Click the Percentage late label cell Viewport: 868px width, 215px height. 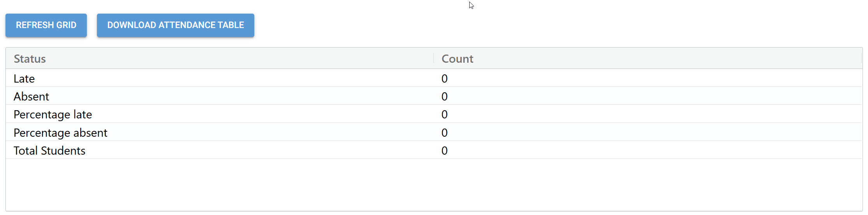[53, 115]
